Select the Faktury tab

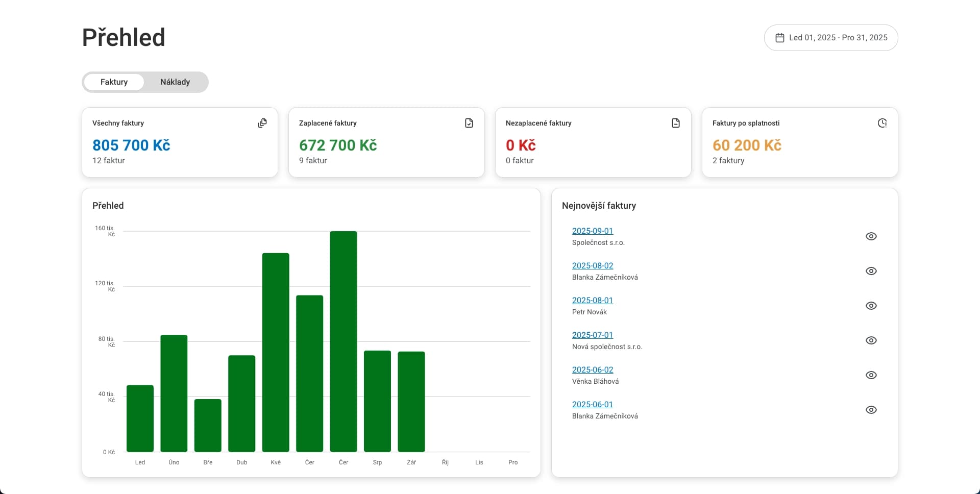114,82
